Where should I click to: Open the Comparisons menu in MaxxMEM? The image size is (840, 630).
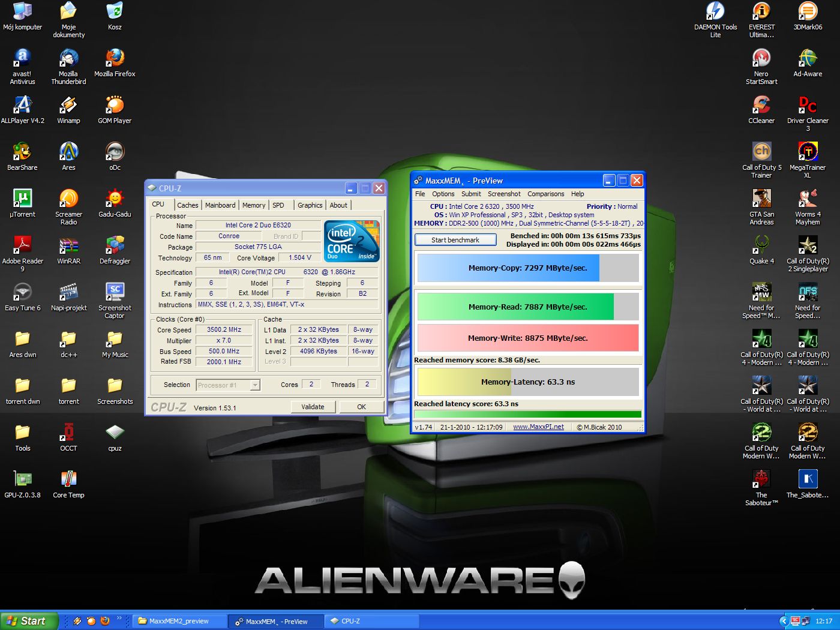pyautogui.click(x=546, y=194)
